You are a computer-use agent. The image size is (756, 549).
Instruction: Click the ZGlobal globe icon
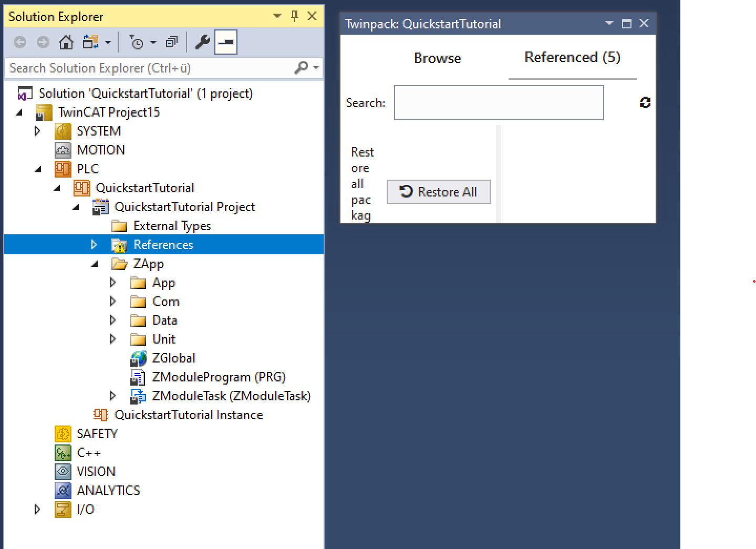138,358
